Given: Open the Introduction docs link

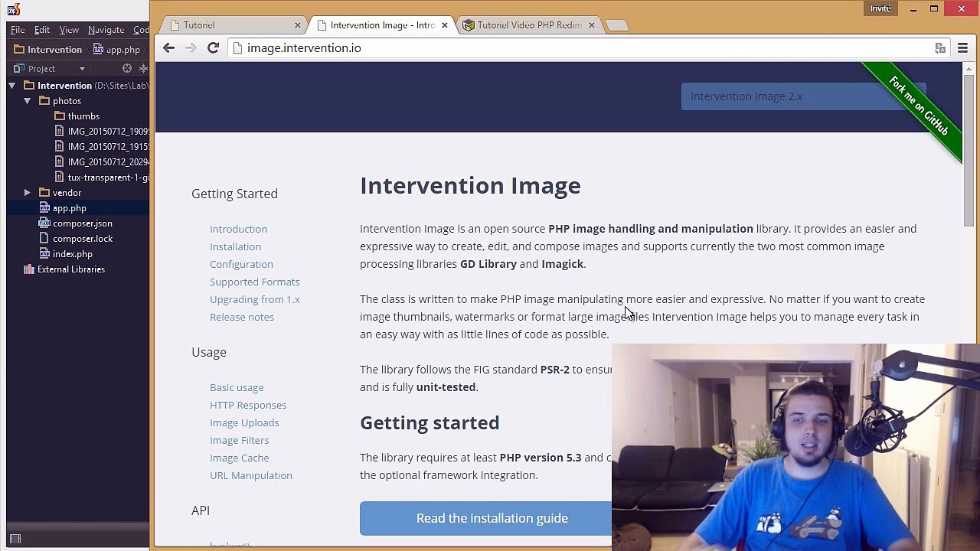Looking at the screenshot, I should coord(238,229).
